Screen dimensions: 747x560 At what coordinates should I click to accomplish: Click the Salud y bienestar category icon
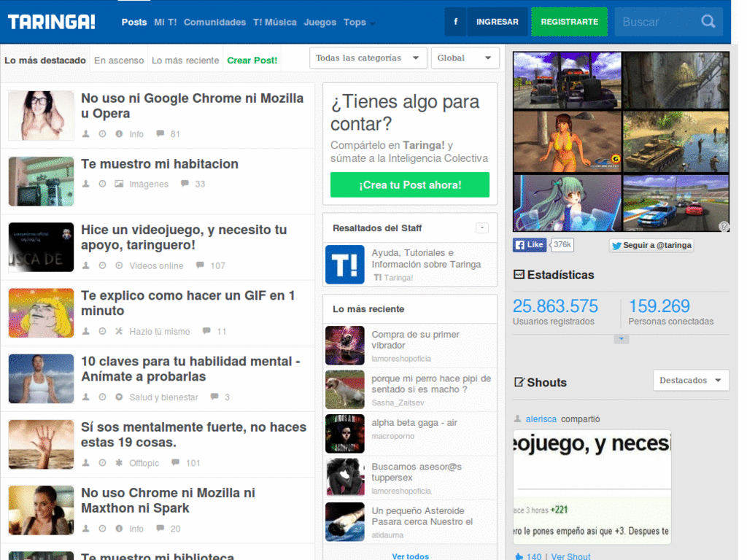coord(119,397)
